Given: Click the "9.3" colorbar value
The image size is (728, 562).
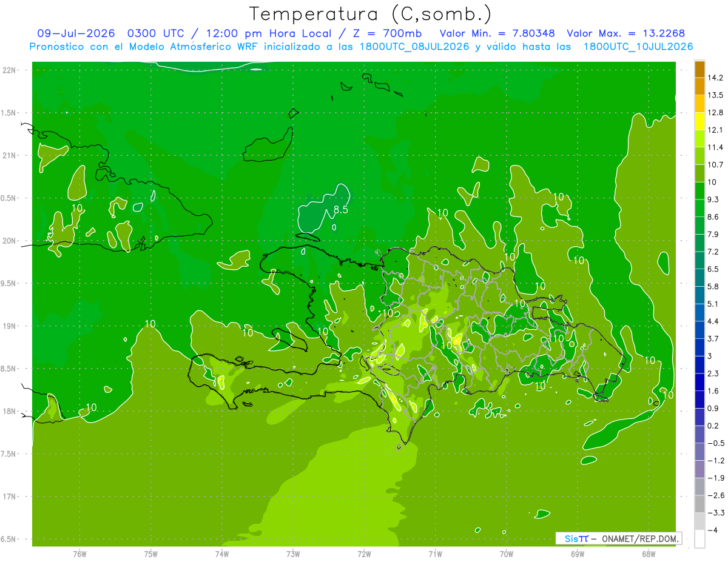Looking at the screenshot, I should (713, 199).
